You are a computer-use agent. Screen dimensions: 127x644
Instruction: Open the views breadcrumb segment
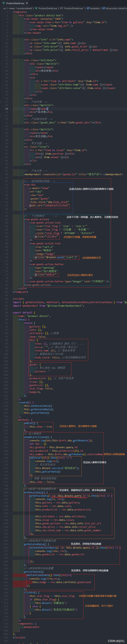12,8
